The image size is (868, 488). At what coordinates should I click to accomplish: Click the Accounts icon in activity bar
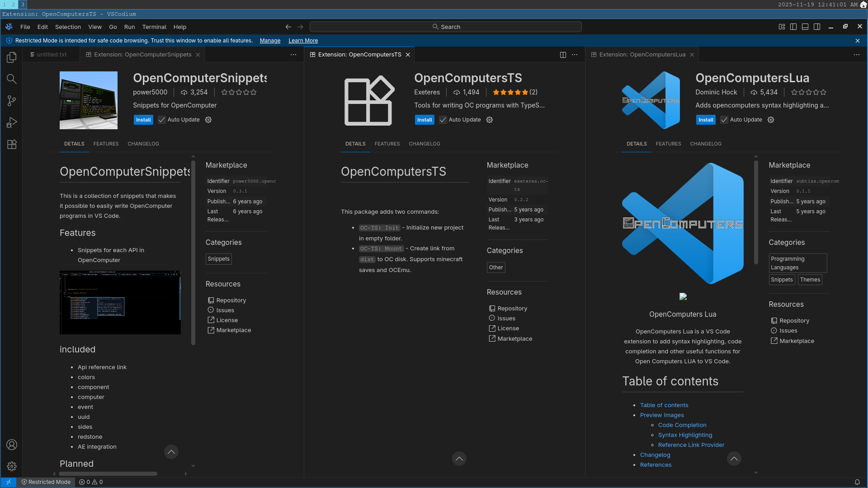pyautogui.click(x=12, y=445)
